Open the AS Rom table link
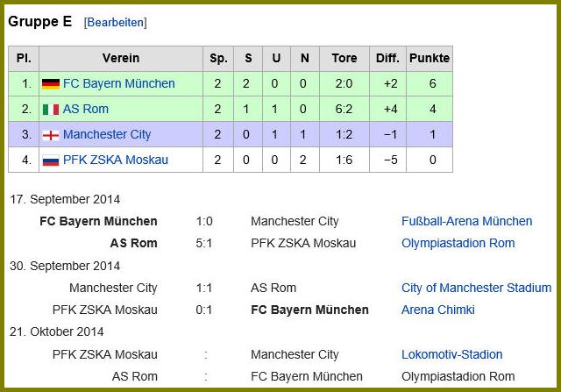The height and width of the screenshot is (392, 561). point(86,110)
